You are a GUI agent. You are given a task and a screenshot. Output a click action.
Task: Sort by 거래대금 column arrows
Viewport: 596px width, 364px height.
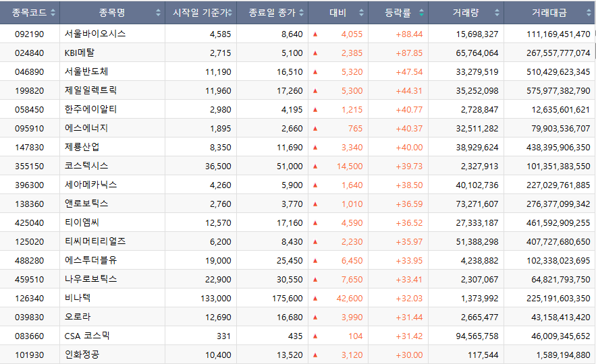(589, 13)
